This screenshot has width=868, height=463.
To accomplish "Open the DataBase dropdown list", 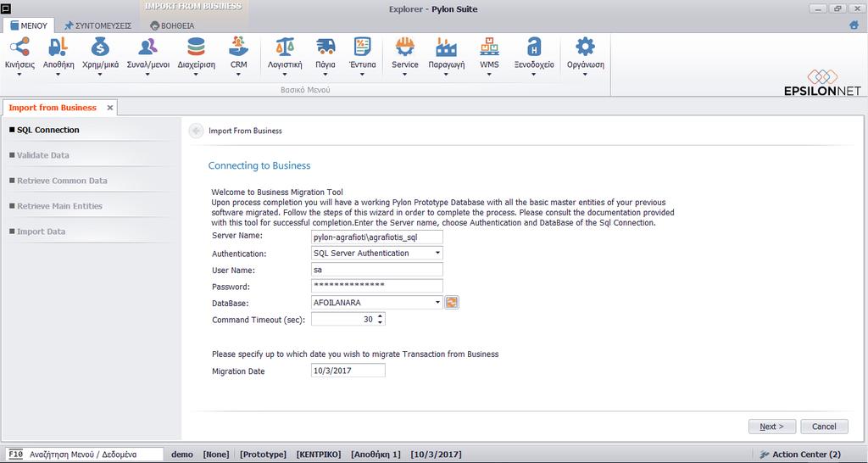I will point(437,303).
